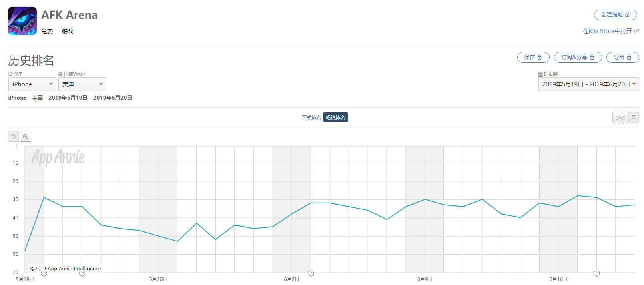Click the 免费 price label

click(47, 31)
